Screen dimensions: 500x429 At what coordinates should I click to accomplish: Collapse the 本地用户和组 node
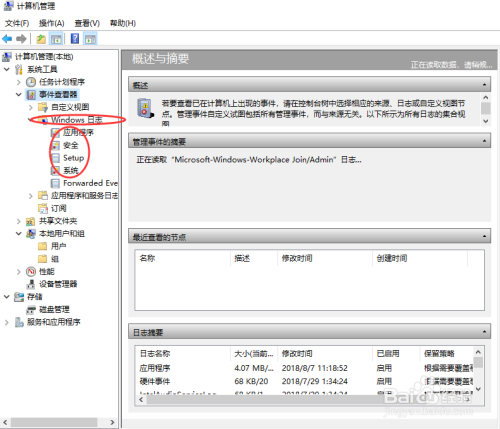[x=19, y=234]
